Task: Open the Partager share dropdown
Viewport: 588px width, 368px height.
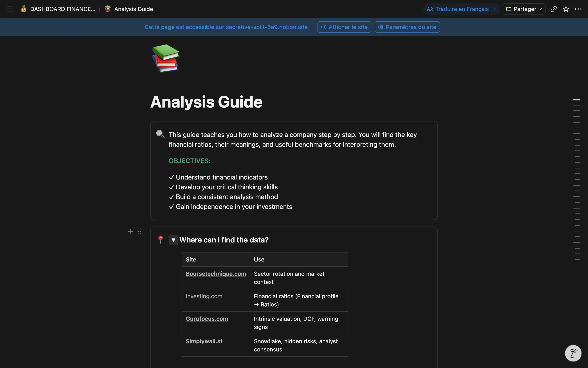Action: click(x=524, y=9)
